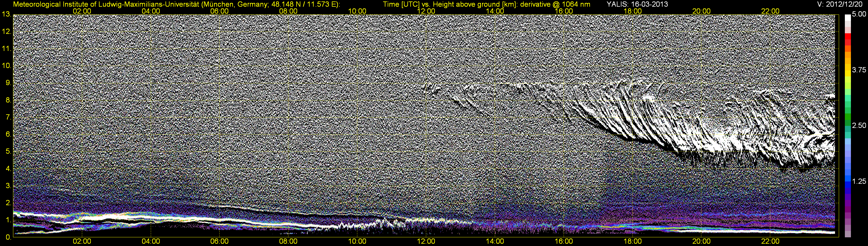Select the 1.25 value on the color scale
Image resolution: width=868 pixels, height=246 pixels.
(x=859, y=181)
